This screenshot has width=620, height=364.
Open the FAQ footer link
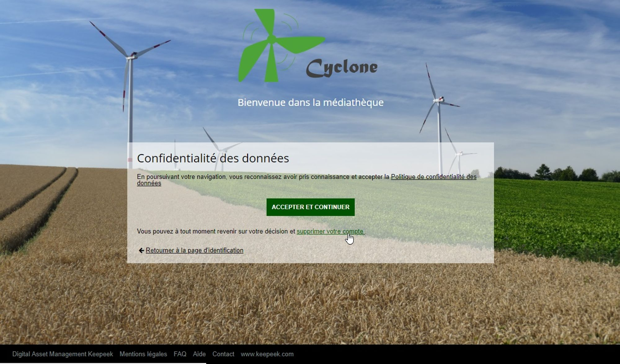180,354
